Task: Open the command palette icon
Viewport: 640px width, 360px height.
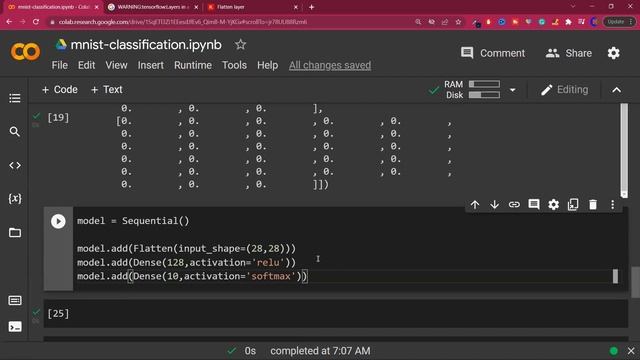Action: tap(15, 300)
